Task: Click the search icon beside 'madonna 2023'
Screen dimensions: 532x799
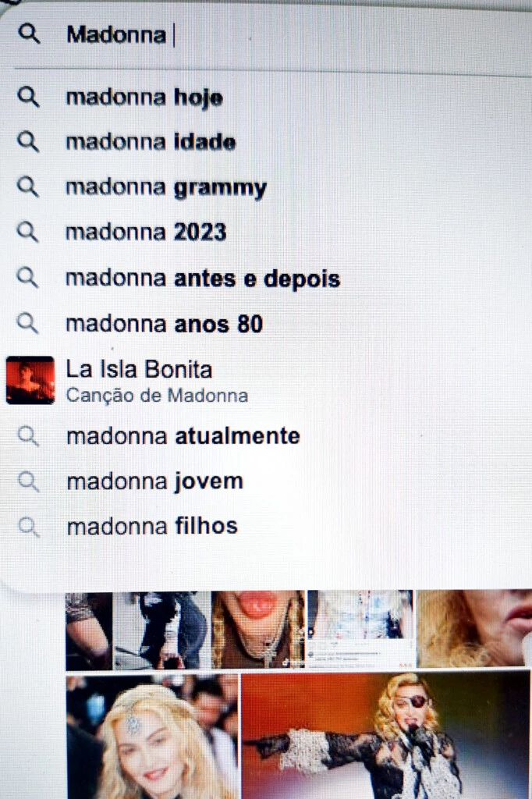Action: pos(28,232)
